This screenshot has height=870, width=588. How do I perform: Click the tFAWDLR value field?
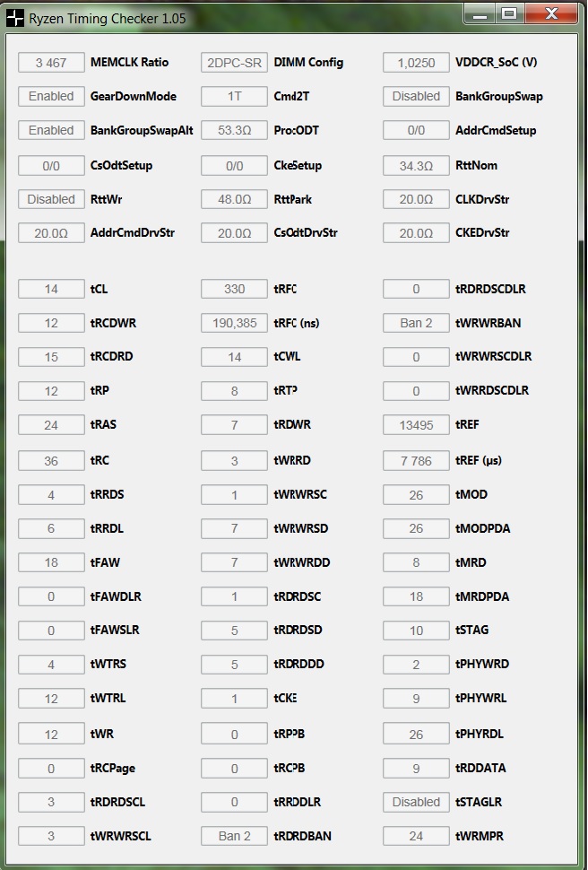click(x=51, y=596)
